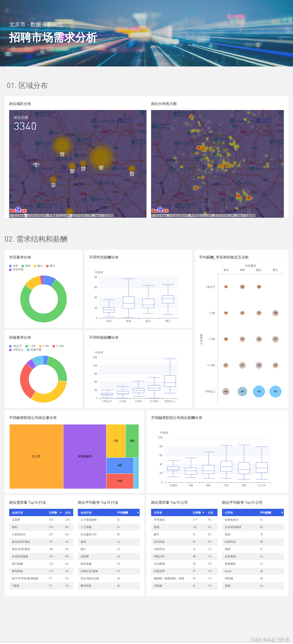Click the 占比 column header in industry table

68,512
